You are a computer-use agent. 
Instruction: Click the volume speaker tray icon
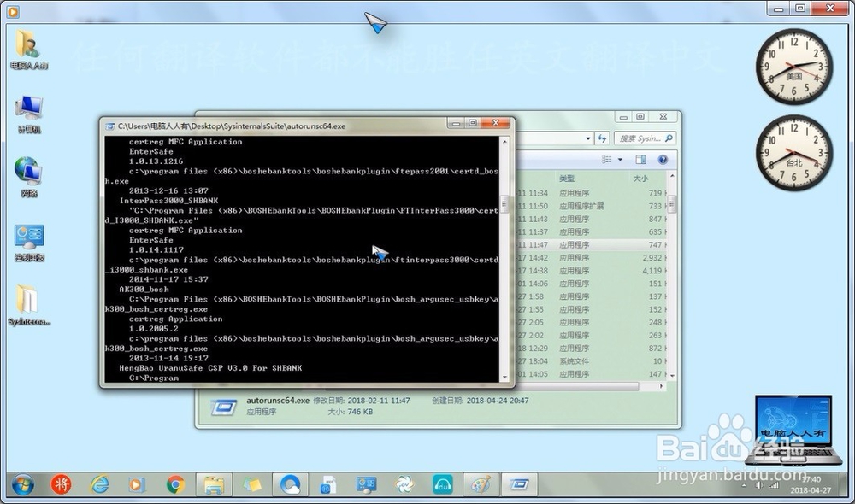coord(758,485)
